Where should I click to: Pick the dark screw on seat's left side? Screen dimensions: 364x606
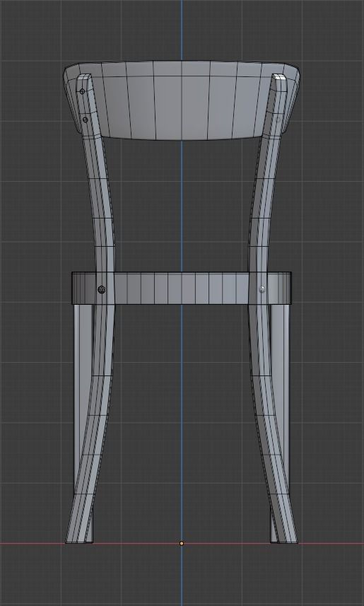click(x=102, y=289)
